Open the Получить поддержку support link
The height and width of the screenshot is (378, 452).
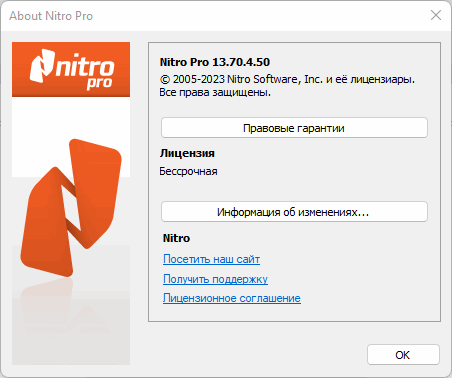coord(215,279)
